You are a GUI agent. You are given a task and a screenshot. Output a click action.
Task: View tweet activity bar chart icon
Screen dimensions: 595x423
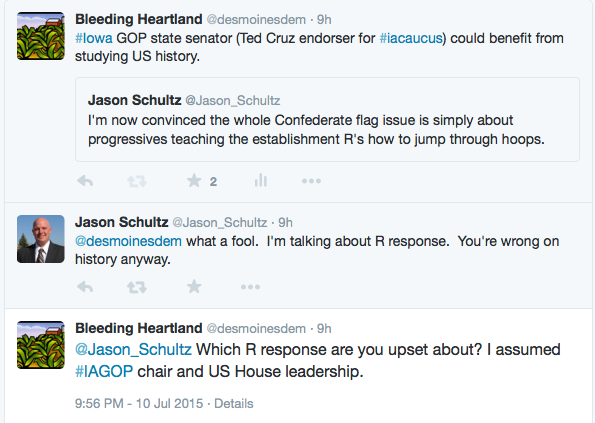click(261, 181)
